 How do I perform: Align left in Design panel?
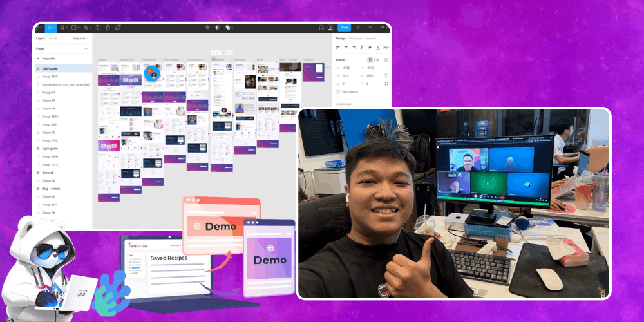338,48
